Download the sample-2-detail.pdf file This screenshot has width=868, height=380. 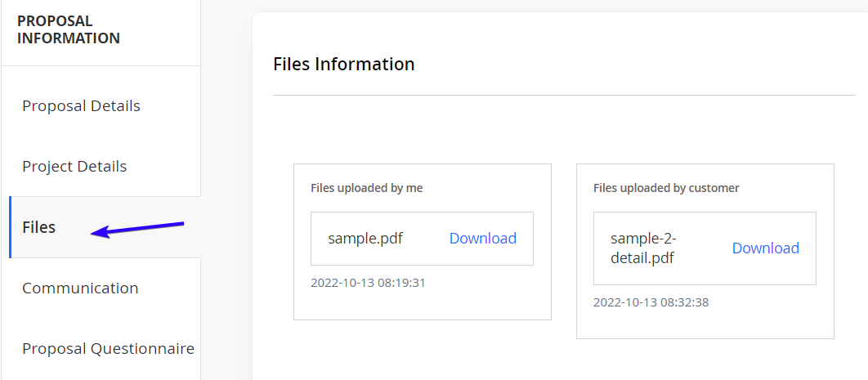tap(766, 248)
